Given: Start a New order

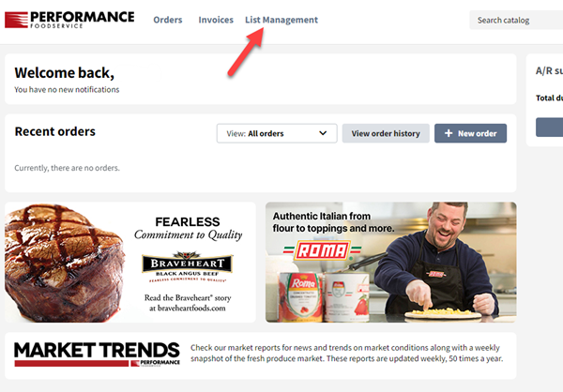Looking at the screenshot, I should (470, 133).
